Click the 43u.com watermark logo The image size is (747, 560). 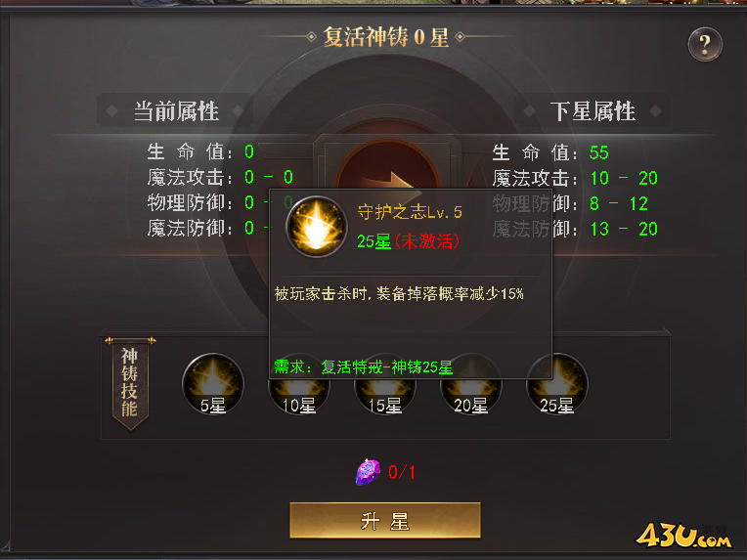click(x=684, y=536)
